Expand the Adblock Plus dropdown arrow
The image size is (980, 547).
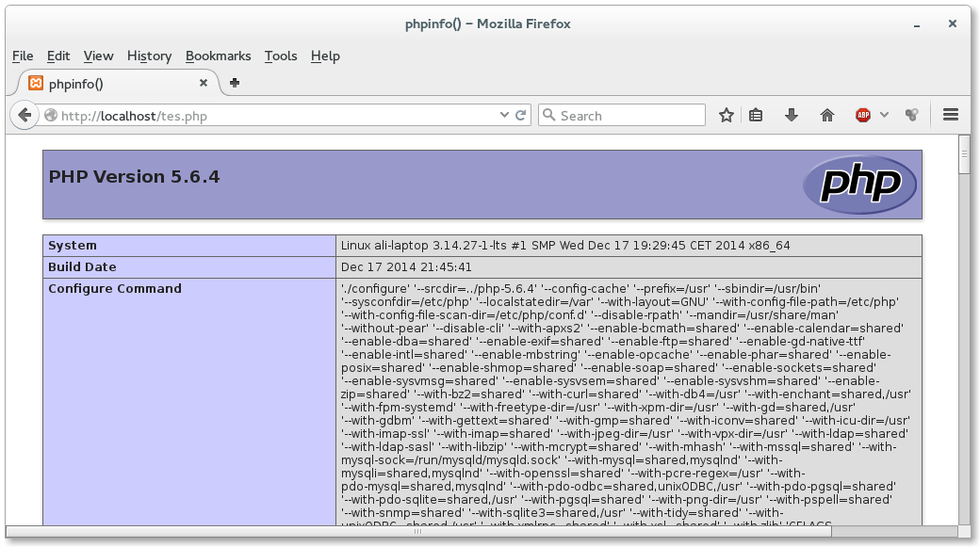[x=884, y=116]
